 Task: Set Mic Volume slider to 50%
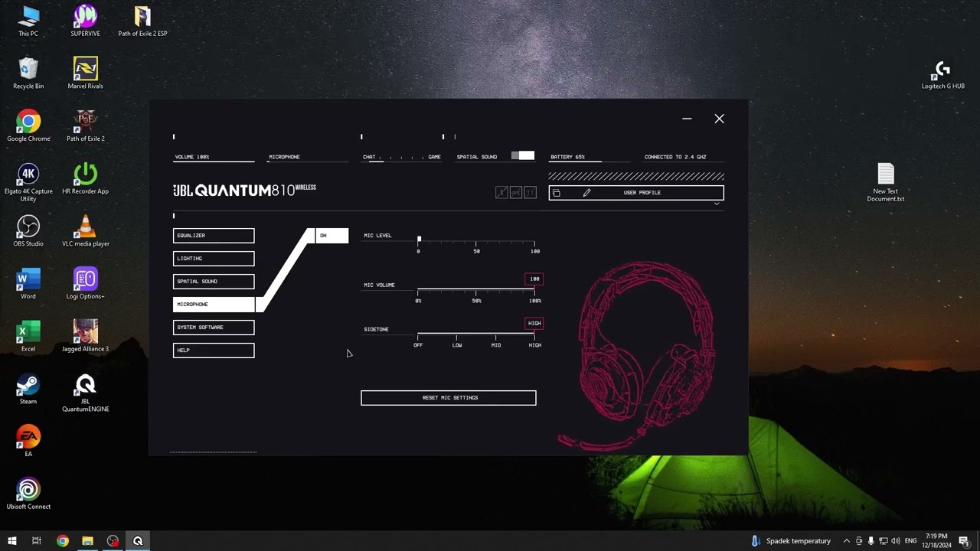(x=476, y=291)
